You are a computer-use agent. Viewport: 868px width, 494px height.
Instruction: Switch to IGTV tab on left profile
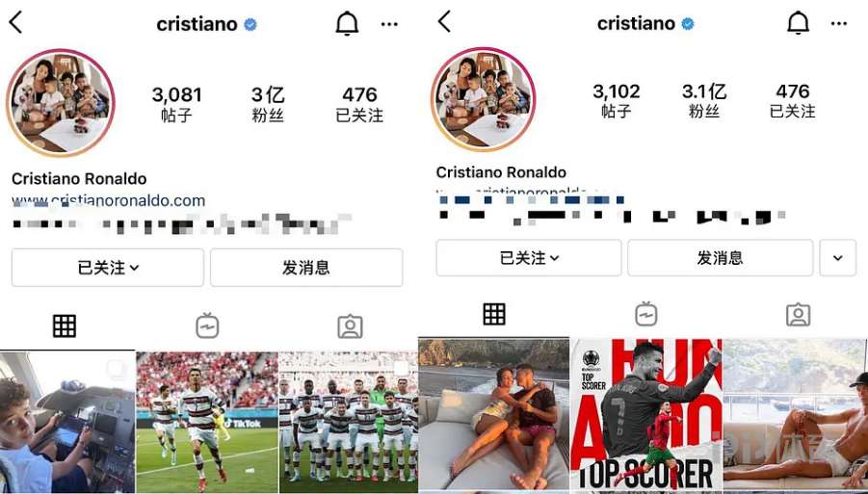click(x=207, y=325)
